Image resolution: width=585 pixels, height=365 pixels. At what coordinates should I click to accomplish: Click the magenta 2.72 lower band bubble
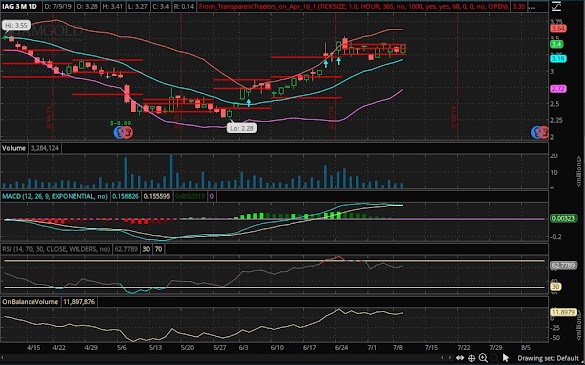coord(558,89)
